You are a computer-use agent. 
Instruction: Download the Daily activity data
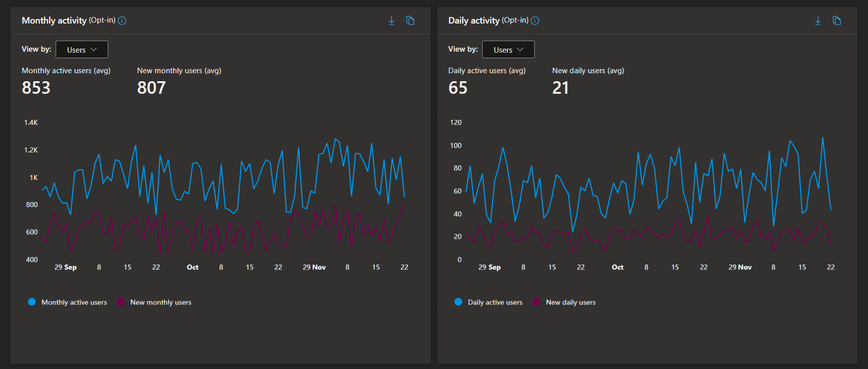[x=818, y=21]
